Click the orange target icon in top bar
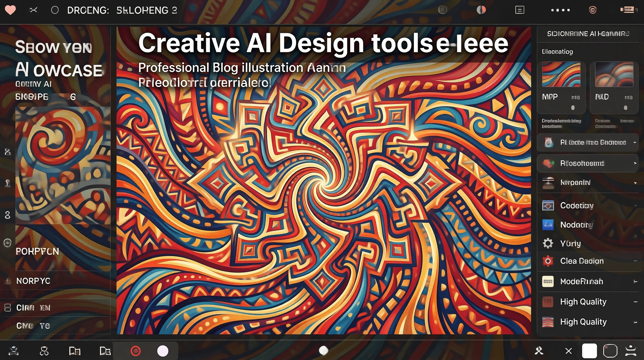 pyautogui.click(x=593, y=10)
